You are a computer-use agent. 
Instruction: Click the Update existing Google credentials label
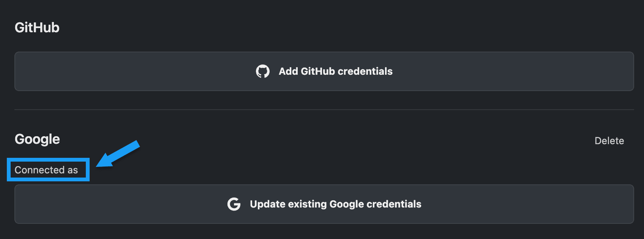tap(336, 204)
